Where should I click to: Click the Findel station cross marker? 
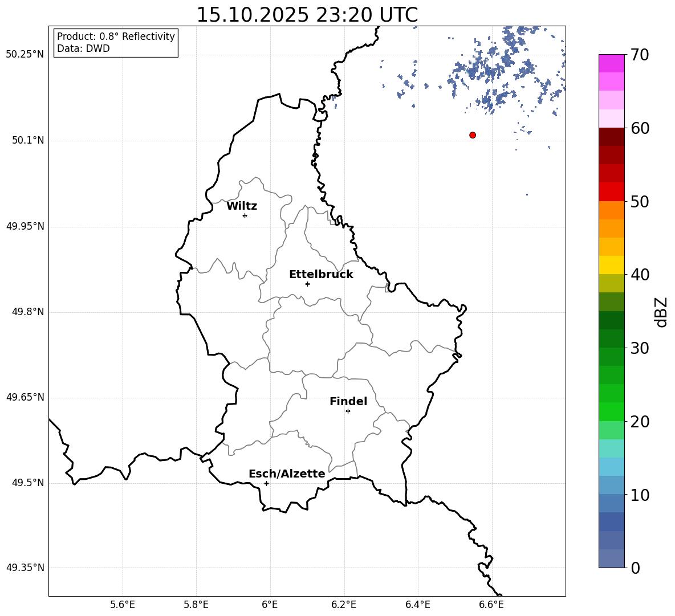click(x=348, y=411)
